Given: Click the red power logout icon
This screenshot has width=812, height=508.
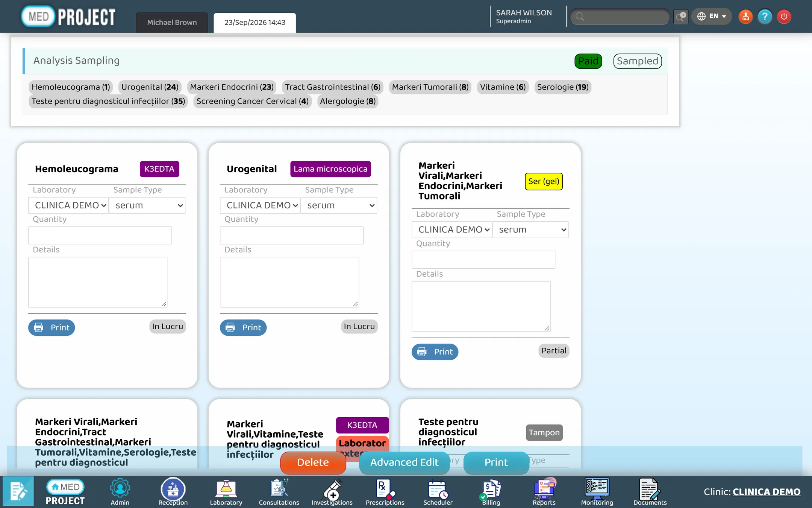Looking at the screenshot, I should point(784,17).
